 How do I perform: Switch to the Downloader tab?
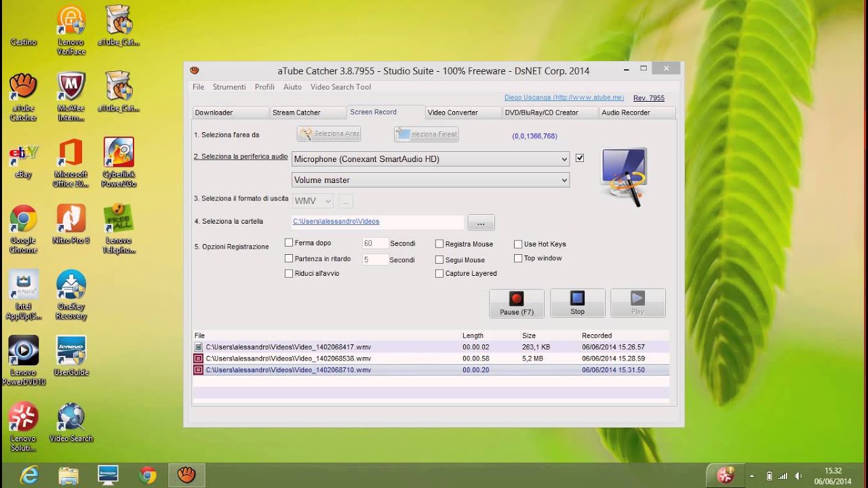point(231,113)
